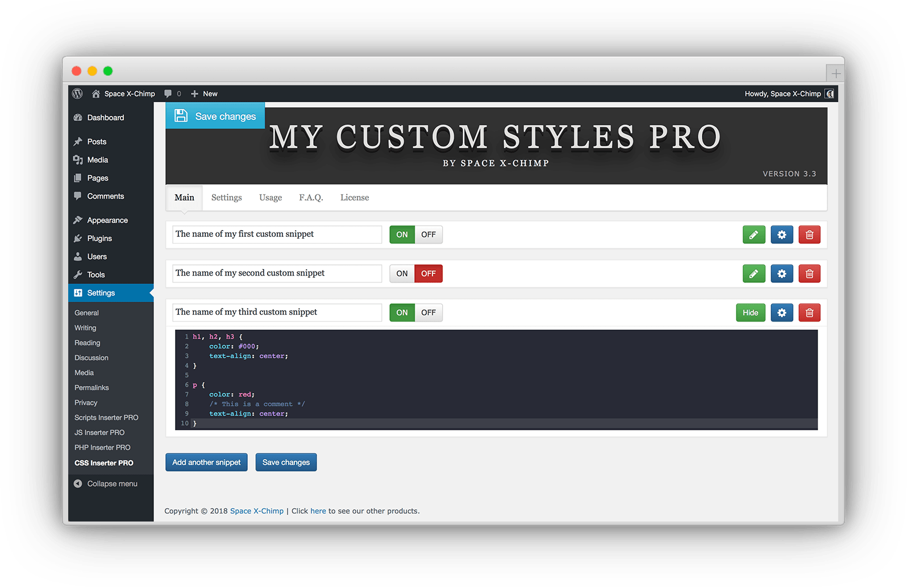
Task: Click the browser new tab plus button
Action: (x=835, y=73)
